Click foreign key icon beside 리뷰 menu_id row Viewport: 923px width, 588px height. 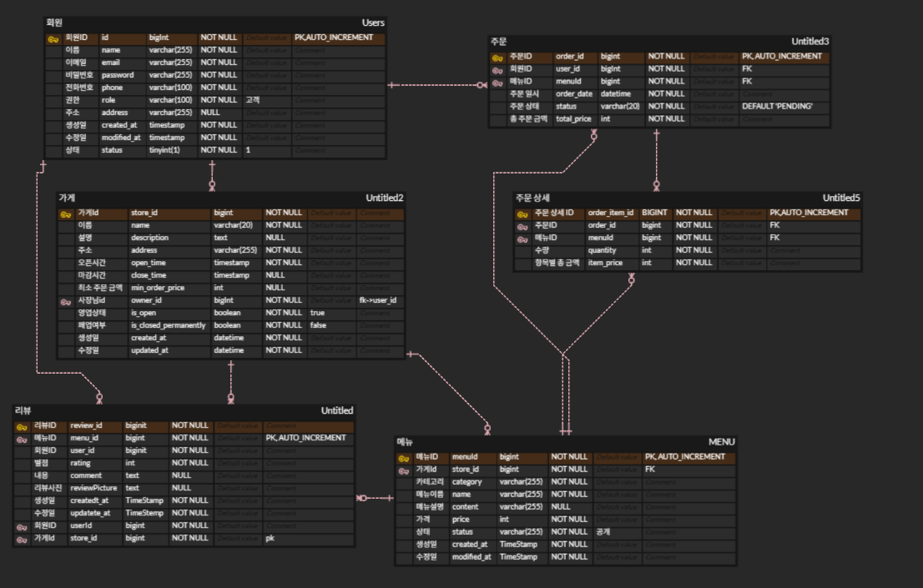tap(22, 440)
